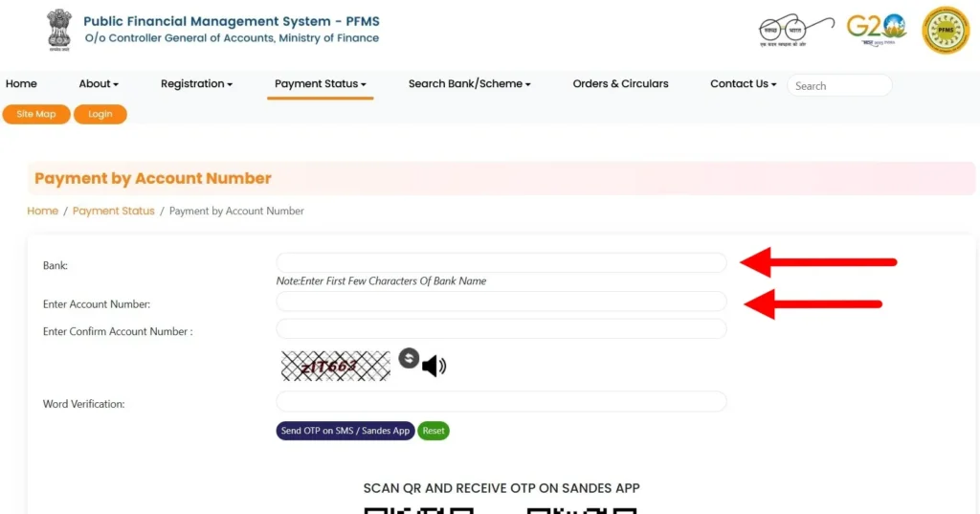Click the Payment Status breadcrumb link

[113, 211]
